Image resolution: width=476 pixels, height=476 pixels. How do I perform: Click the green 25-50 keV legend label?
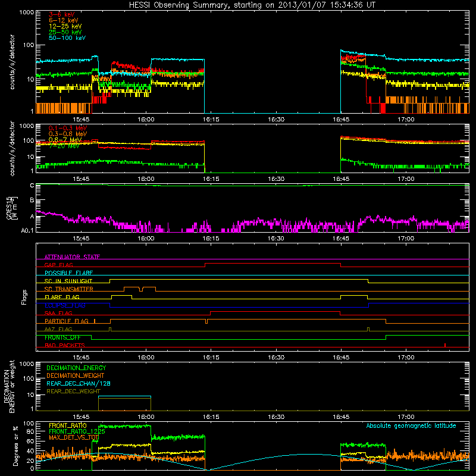(x=65, y=32)
